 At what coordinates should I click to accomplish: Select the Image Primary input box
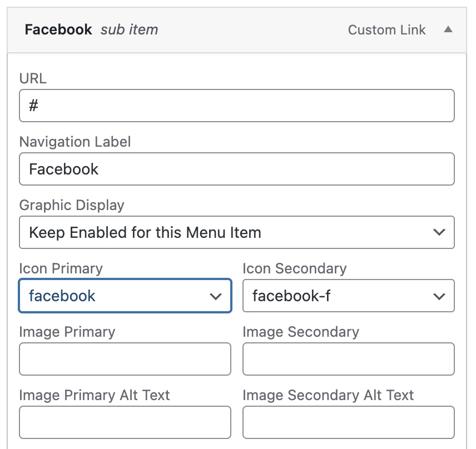[125, 359]
